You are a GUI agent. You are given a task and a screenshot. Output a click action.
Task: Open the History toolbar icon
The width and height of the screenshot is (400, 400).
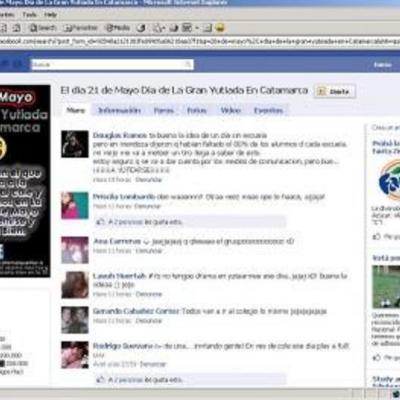click(141, 28)
